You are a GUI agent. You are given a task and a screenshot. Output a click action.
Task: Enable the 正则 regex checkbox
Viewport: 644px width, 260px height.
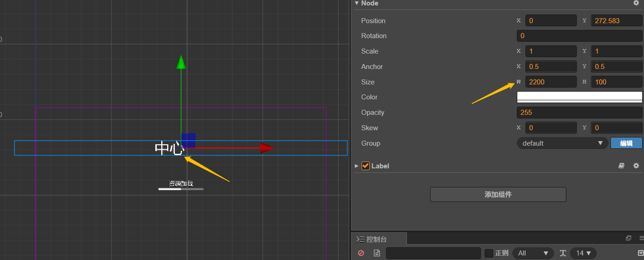coord(489,253)
